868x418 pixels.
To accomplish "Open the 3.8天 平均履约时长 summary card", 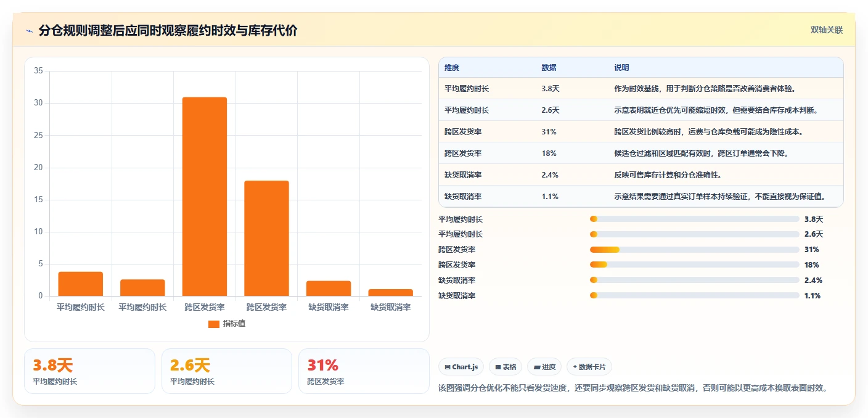I will (89, 371).
